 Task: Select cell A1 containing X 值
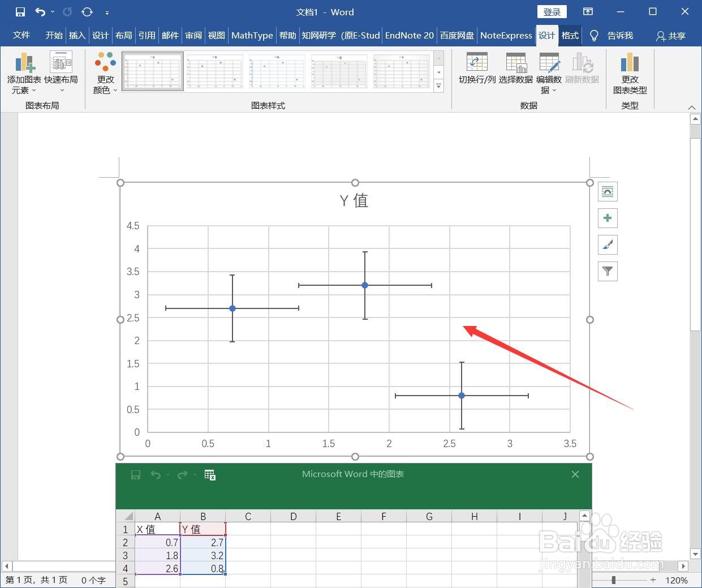[158, 529]
